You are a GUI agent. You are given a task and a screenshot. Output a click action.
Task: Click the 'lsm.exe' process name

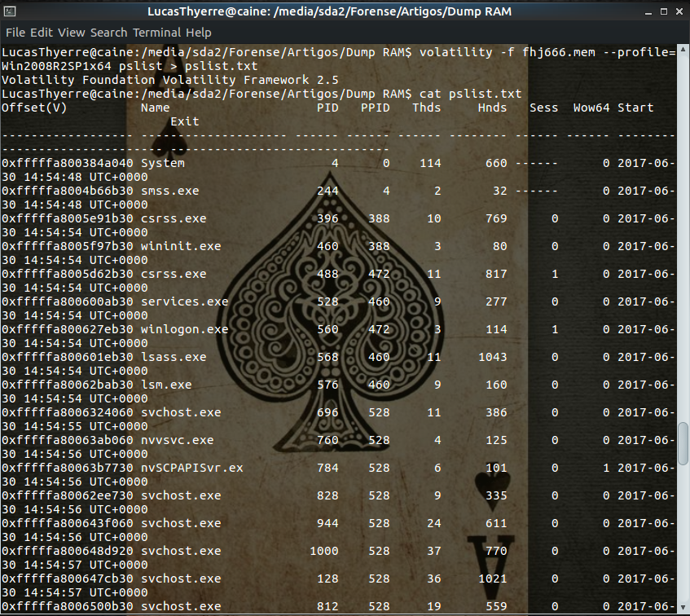point(166,385)
